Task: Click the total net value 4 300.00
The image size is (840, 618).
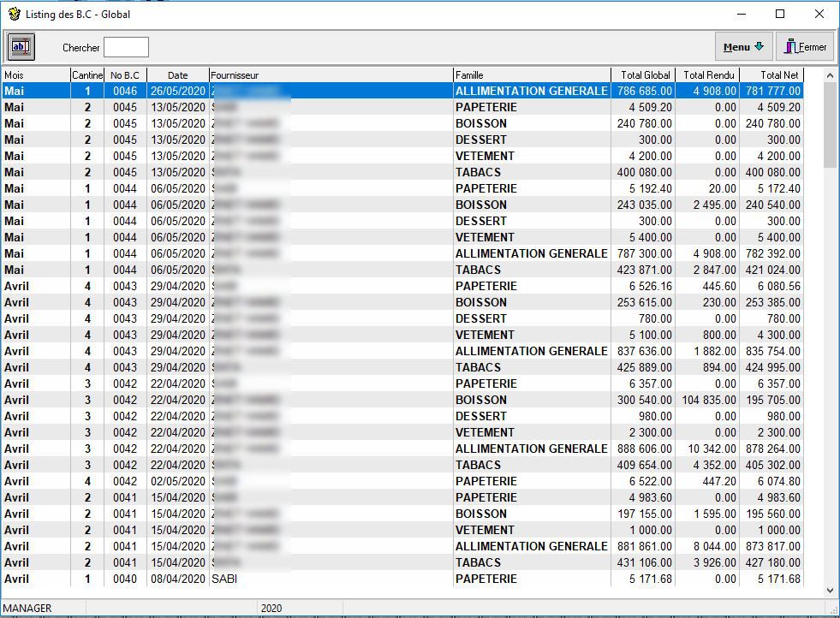Action: 779,336
